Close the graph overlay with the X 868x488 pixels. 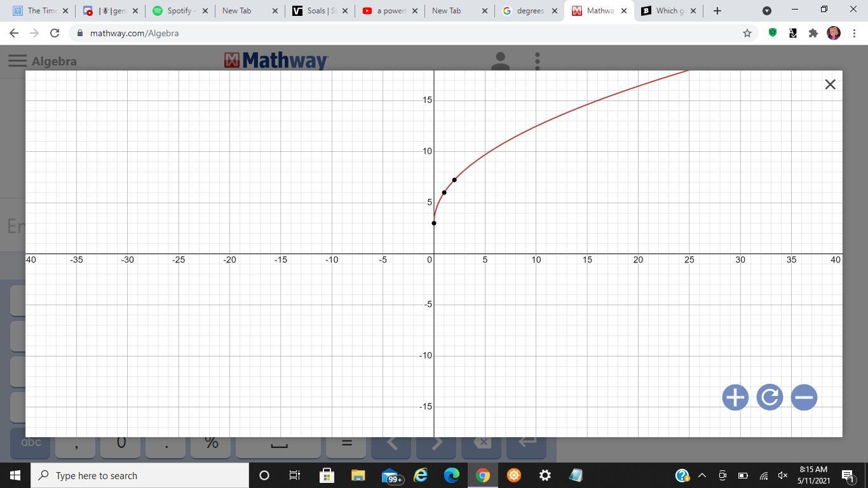(x=830, y=85)
